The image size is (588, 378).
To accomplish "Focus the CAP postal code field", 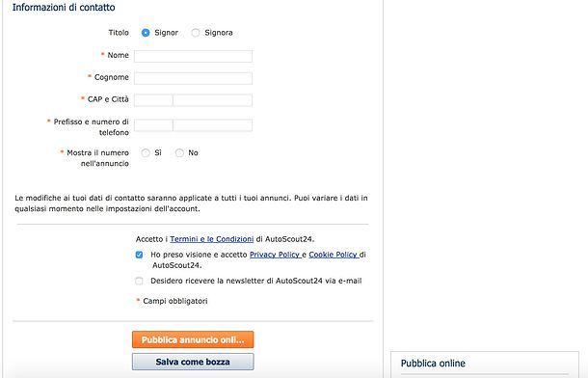I will point(153,100).
